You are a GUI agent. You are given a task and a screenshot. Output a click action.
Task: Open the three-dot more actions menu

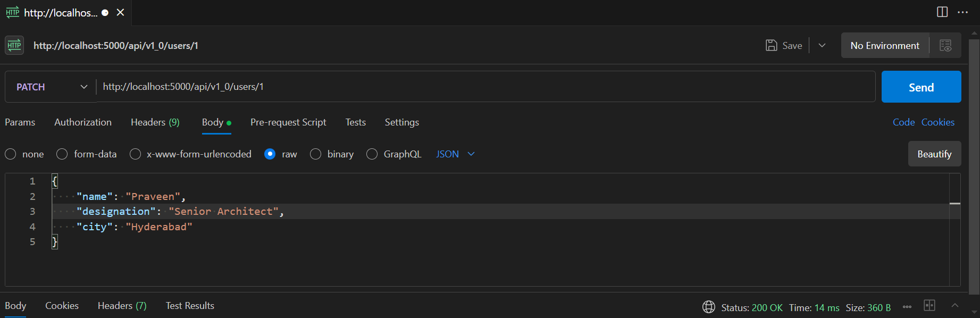tap(962, 12)
